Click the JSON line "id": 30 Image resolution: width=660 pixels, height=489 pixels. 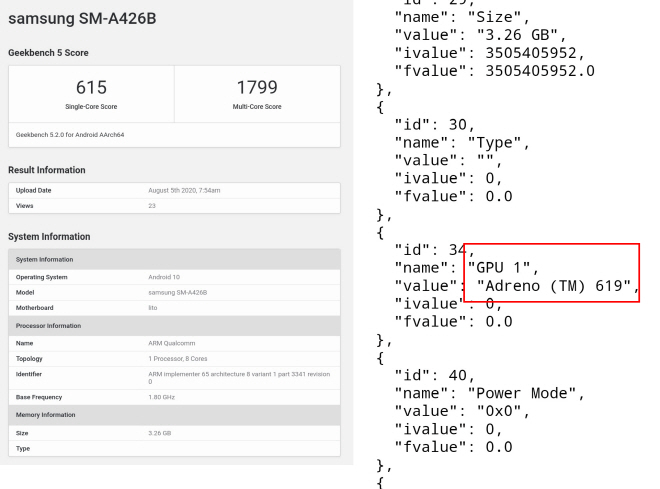click(435, 124)
